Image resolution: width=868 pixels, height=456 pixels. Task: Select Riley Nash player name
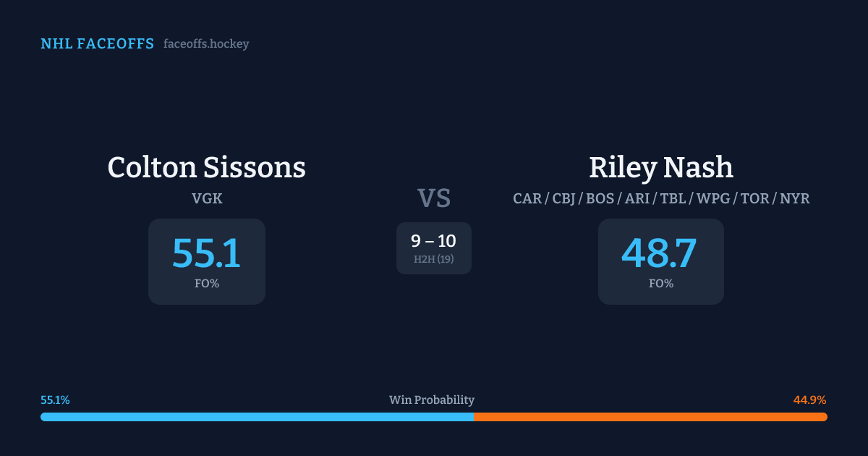click(x=660, y=167)
